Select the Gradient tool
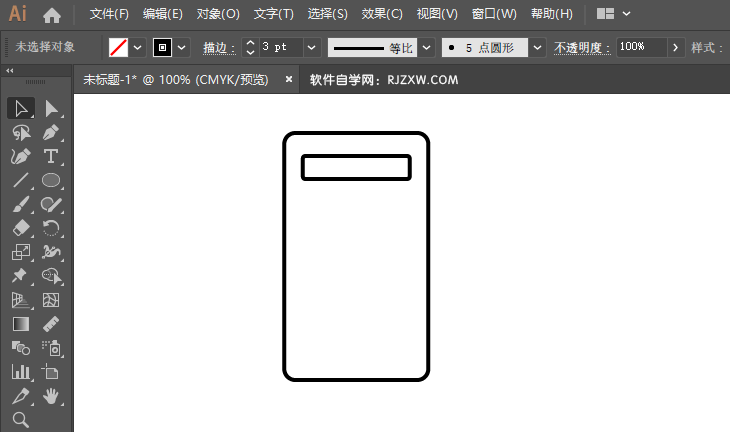 (21, 324)
